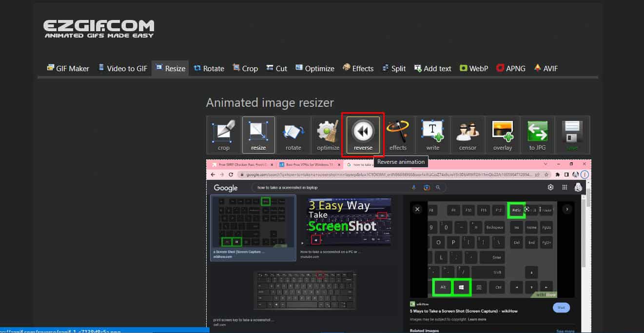Click the browser back arrow in preview
644x333 pixels.
(214, 174)
